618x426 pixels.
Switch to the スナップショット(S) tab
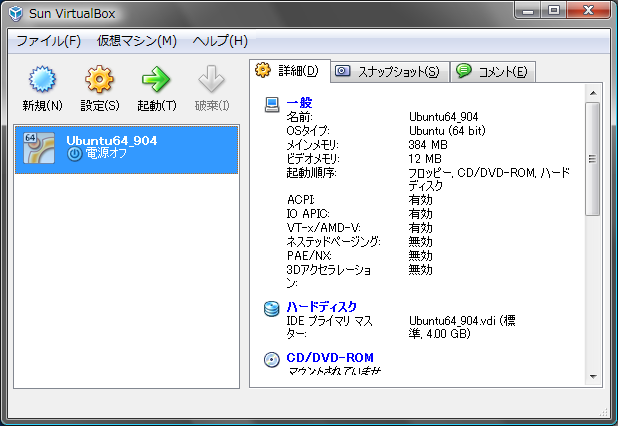(390, 72)
